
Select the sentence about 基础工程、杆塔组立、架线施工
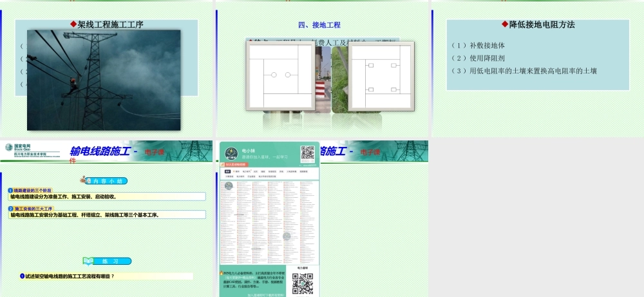pyautogui.click(x=84, y=215)
